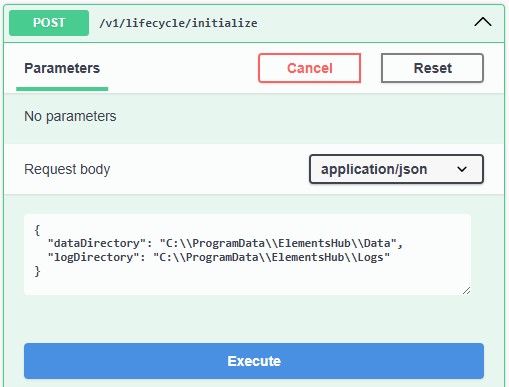Click the 'No parameters' text
This screenshot has width=509, height=387.
pyautogui.click(x=70, y=116)
